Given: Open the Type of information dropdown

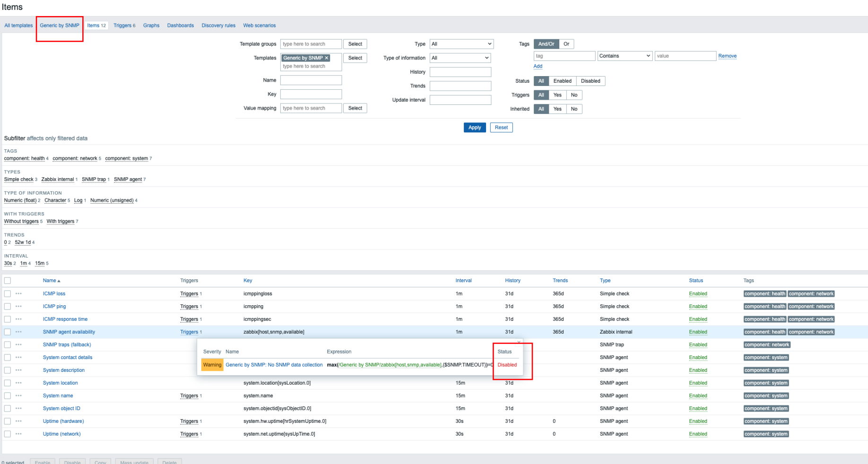Looking at the screenshot, I should [x=460, y=58].
